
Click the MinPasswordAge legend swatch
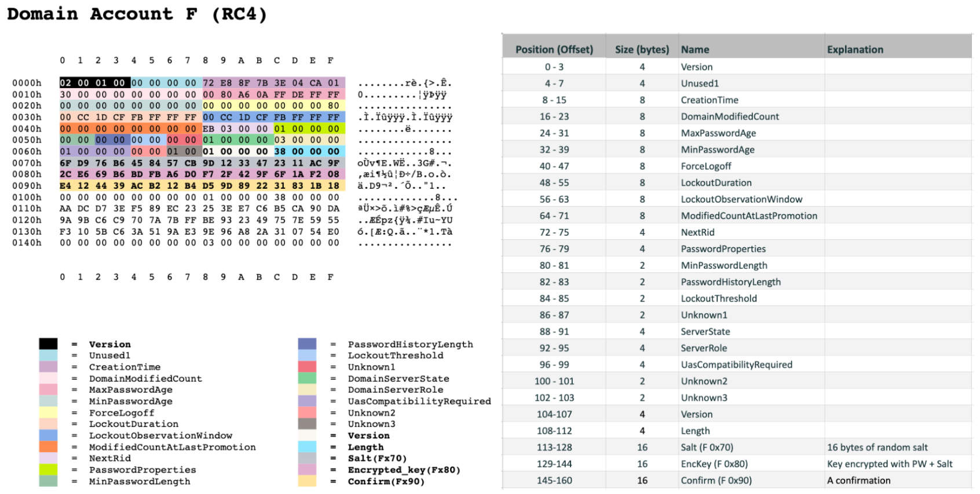click(x=48, y=401)
